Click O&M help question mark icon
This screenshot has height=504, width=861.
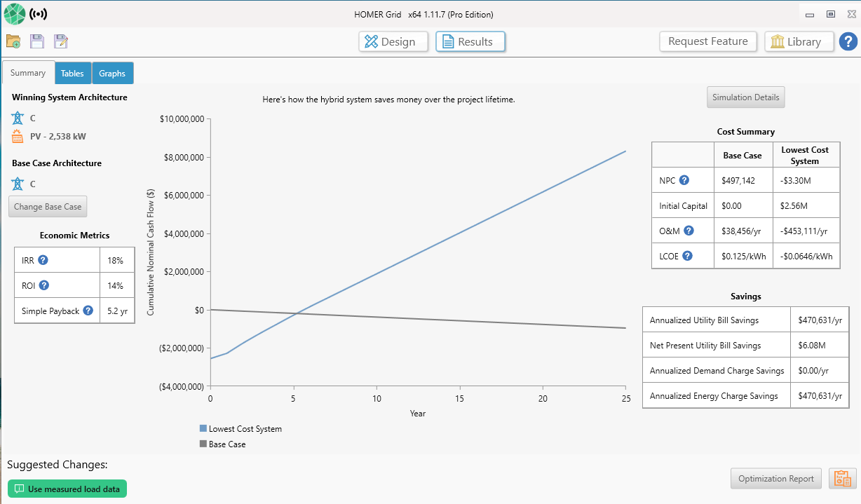[689, 231]
